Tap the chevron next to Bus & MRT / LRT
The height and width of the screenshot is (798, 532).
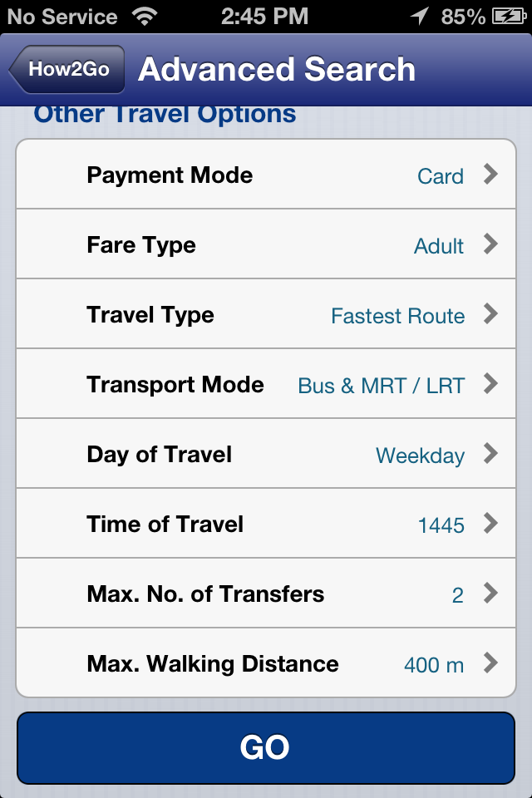pos(490,384)
